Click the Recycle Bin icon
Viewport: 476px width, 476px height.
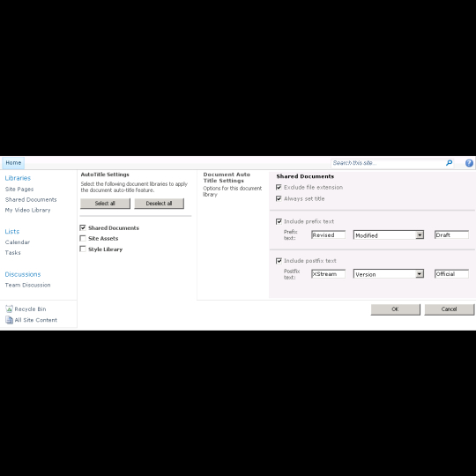point(10,309)
